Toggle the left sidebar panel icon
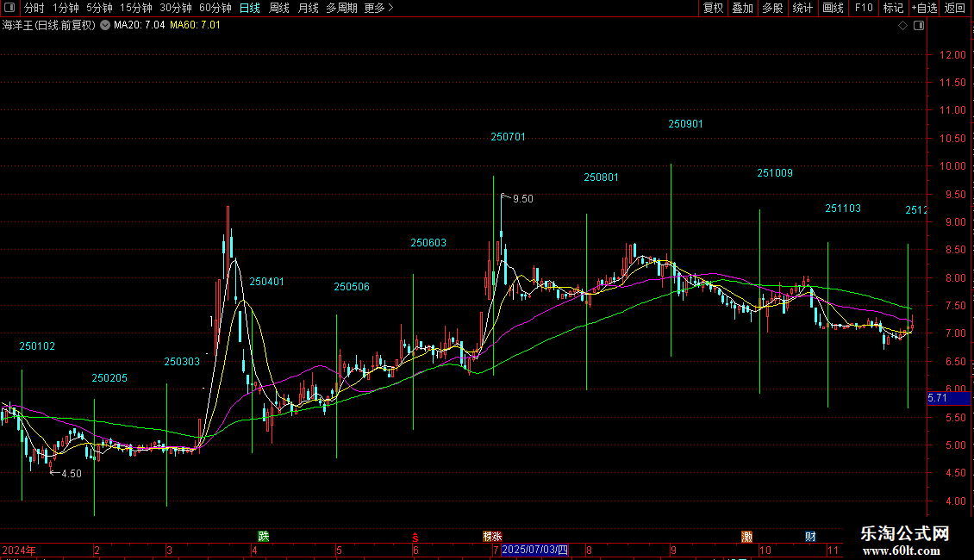 9,8
